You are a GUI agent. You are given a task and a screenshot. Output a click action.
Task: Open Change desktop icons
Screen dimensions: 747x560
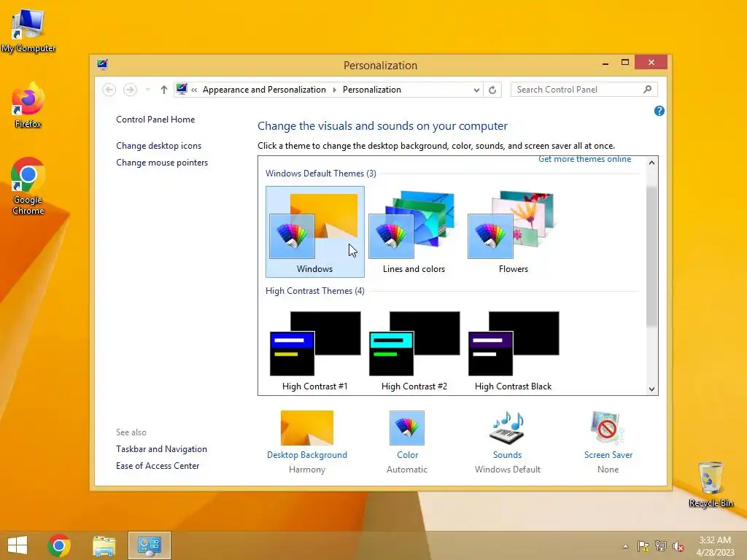(158, 146)
